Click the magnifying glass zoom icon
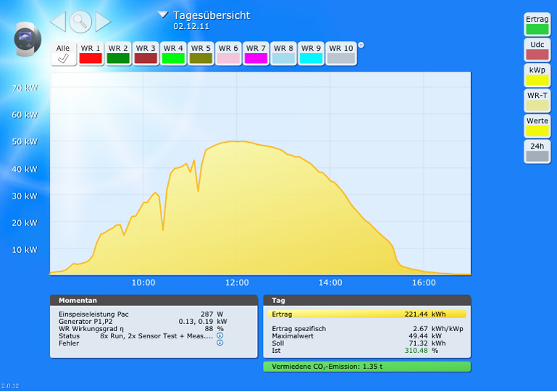This screenshot has width=557, height=392. click(x=80, y=22)
